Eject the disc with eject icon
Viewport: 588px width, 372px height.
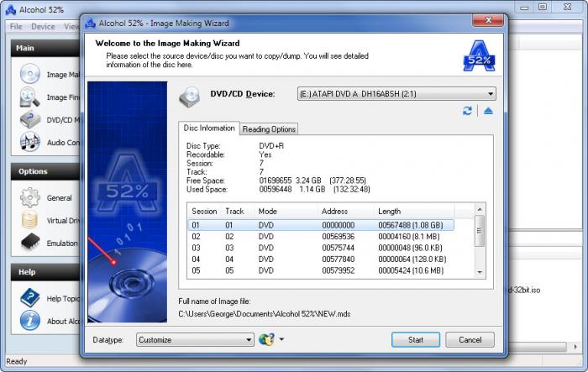(488, 111)
